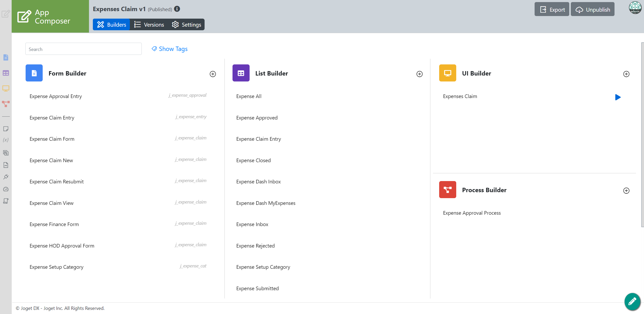Add a new process with plus icon

click(x=626, y=191)
